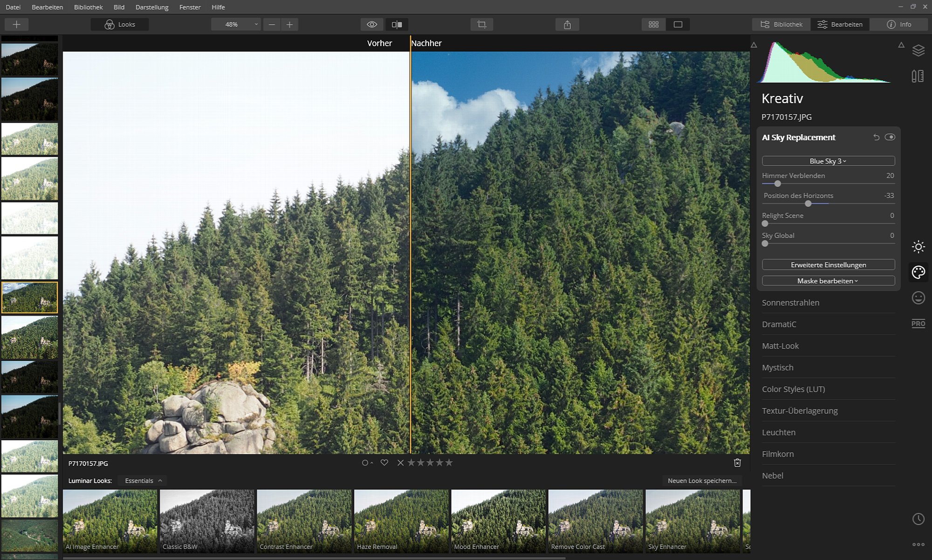Screen dimensions: 932x560
Task: Switch to the Info tab
Action: pos(898,24)
